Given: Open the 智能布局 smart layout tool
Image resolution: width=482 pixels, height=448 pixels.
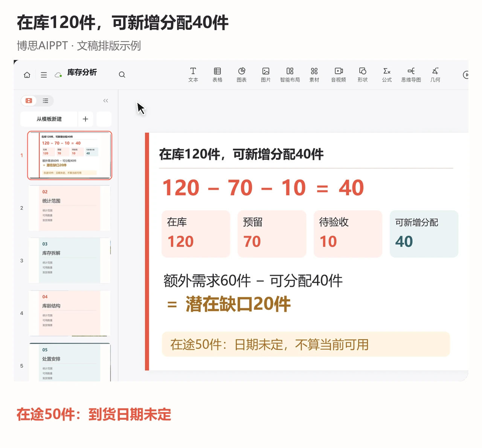Looking at the screenshot, I should (x=290, y=75).
